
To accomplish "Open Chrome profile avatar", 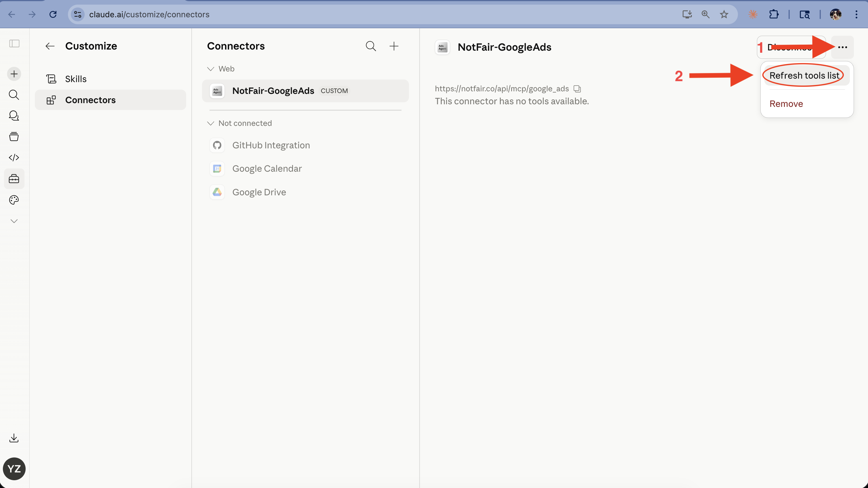I will [836, 14].
